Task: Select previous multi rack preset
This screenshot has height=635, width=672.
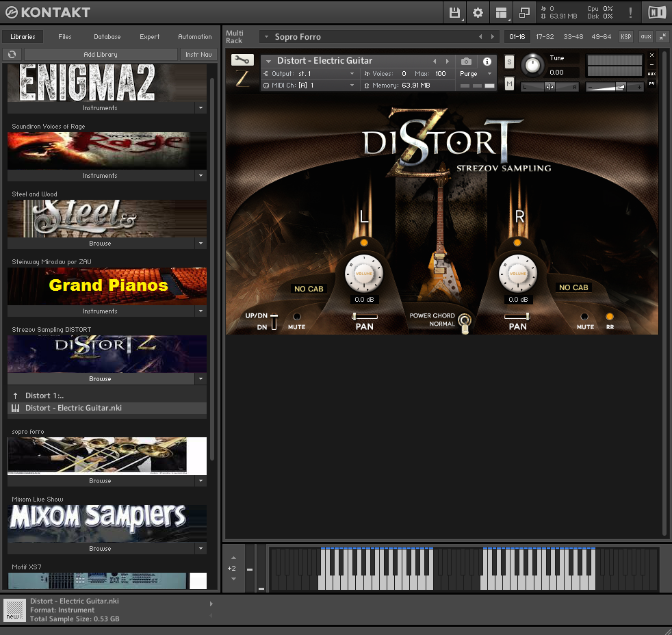Action: [480, 37]
